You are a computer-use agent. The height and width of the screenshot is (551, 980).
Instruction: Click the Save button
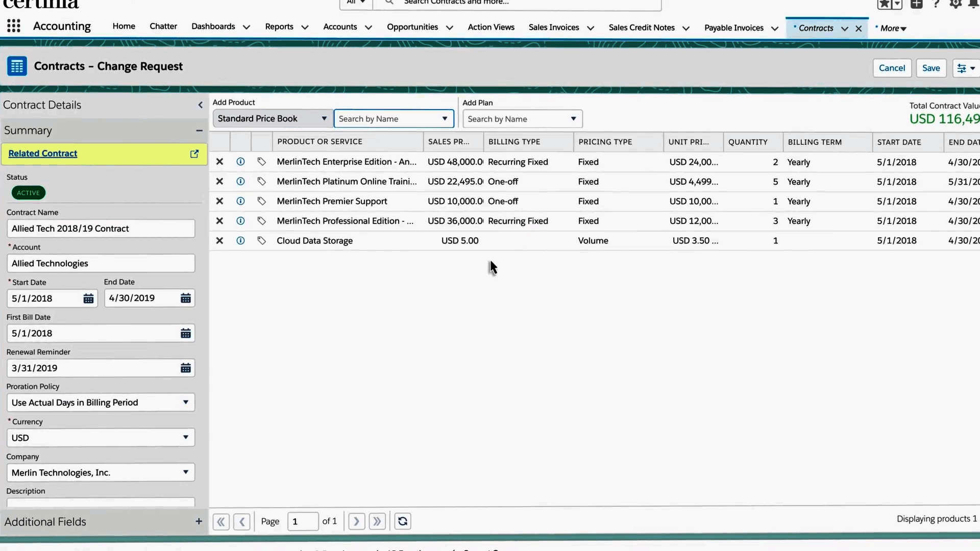tap(930, 68)
